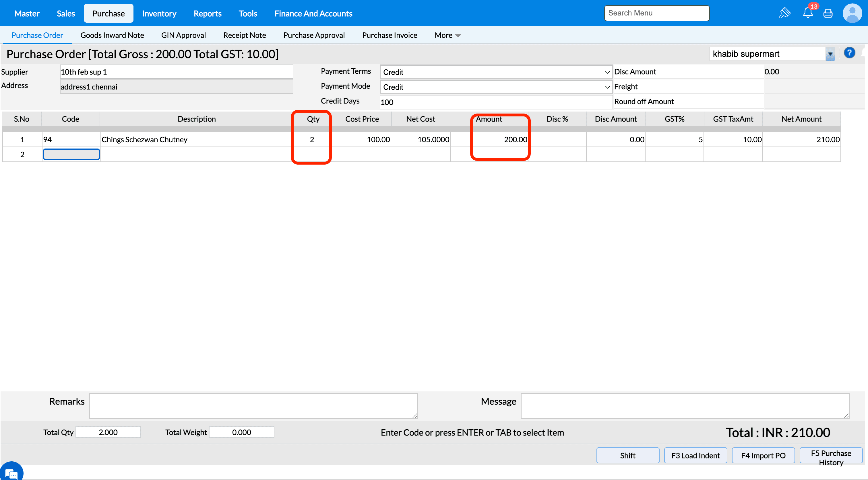868x480 pixels.
Task: Click the F4 Import PO button
Action: (x=763, y=455)
